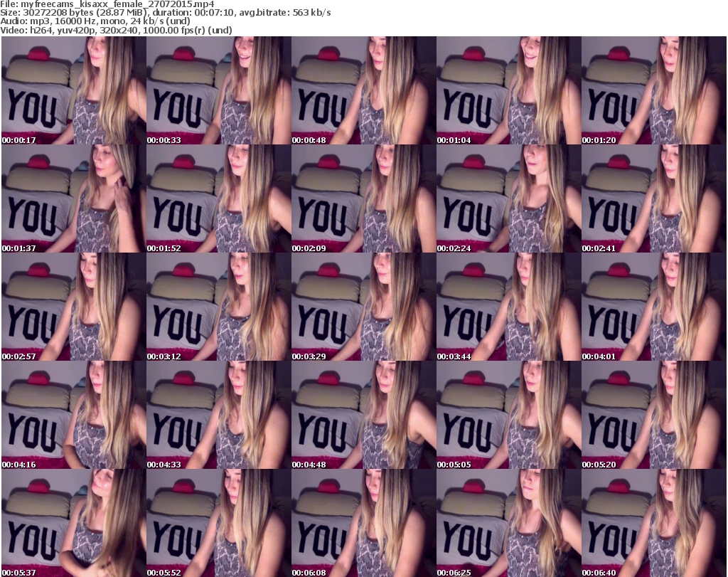Select the thumbnail frame at 00:01:20
This screenshot has width=728, height=577.
click(654, 90)
